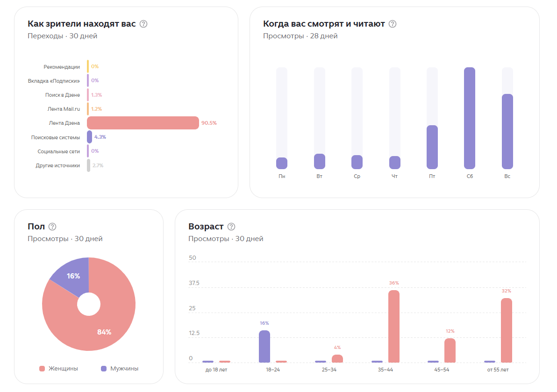Toggle the «Женщины» legend marker
This screenshot has height=392, width=557.
pos(42,369)
